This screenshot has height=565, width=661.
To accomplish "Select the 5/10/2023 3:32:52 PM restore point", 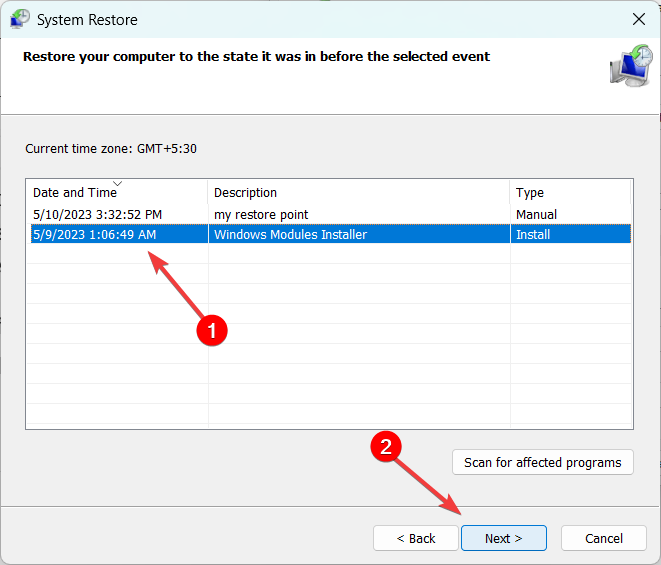I will tap(97, 214).
